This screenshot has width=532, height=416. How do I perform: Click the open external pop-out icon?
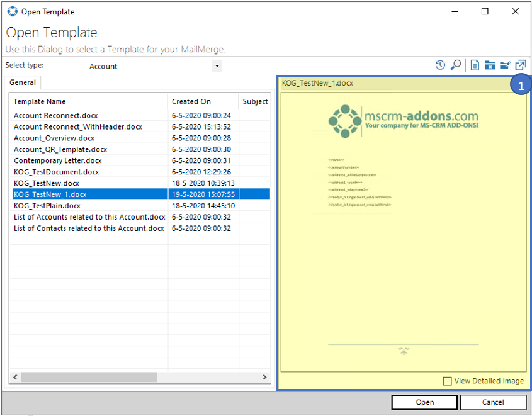521,65
